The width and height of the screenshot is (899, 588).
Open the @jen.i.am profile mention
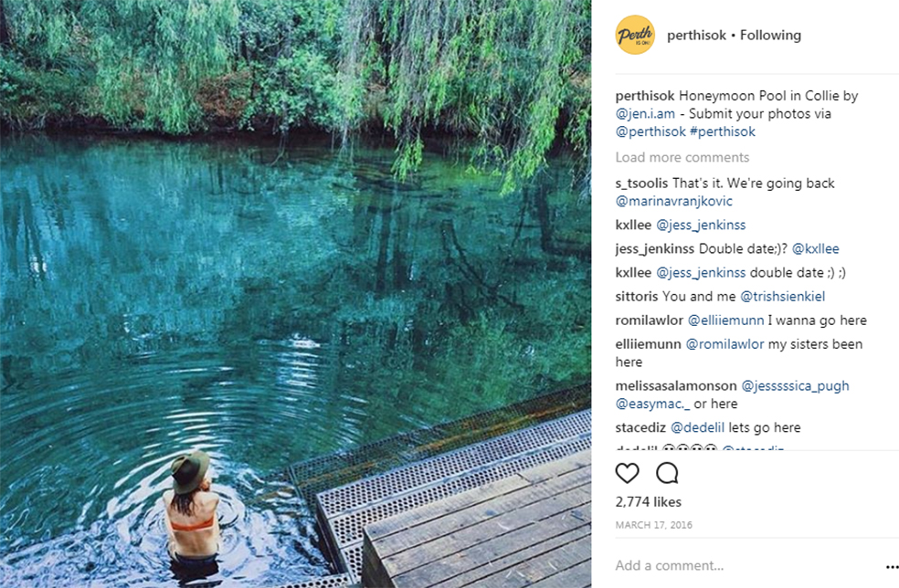[646, 114]
